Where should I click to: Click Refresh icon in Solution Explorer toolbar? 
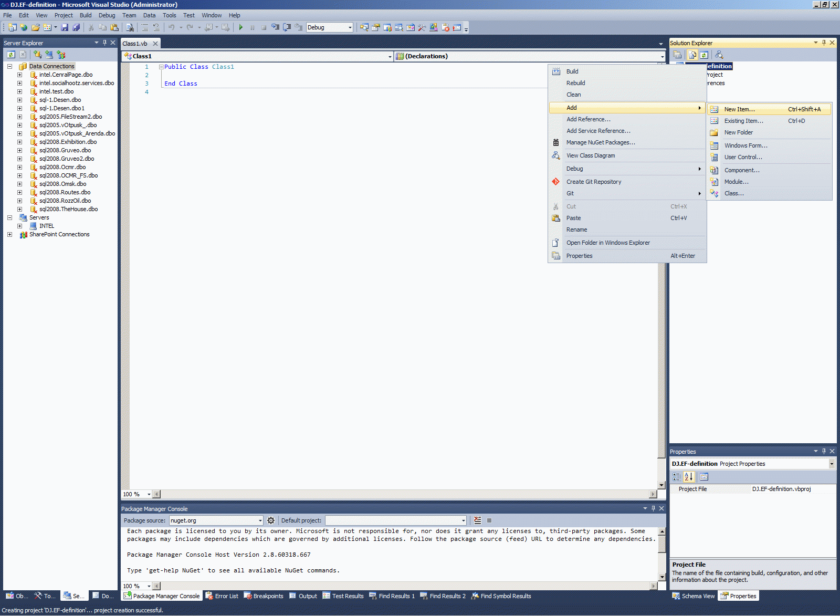coord(704,55)
